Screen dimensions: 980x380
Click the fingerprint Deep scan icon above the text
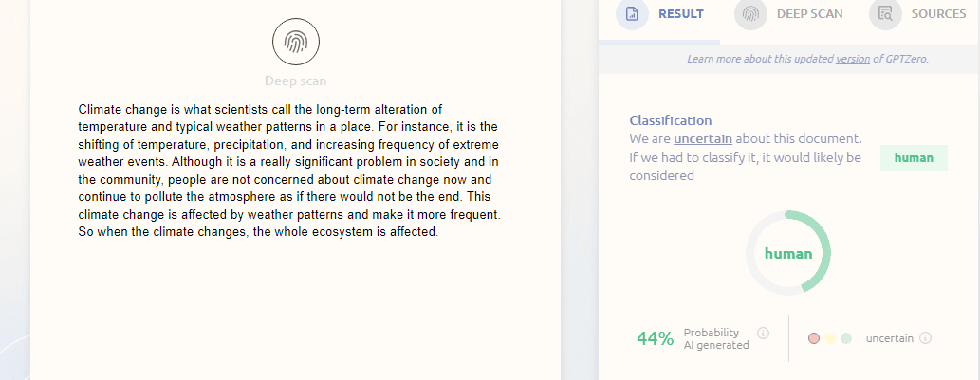pyautogui.click(x=296, y=42)
